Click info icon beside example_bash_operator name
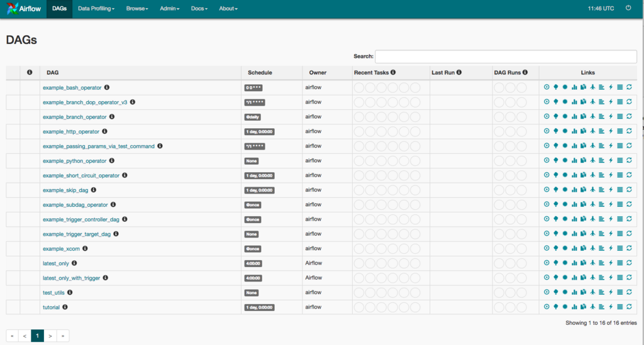 (107, 87)
